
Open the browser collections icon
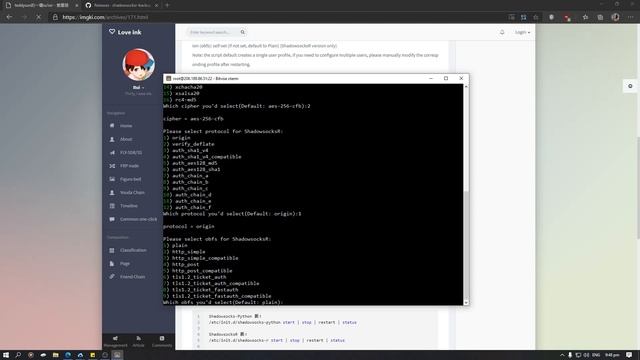pyautogui.click(x=600, y=17)
